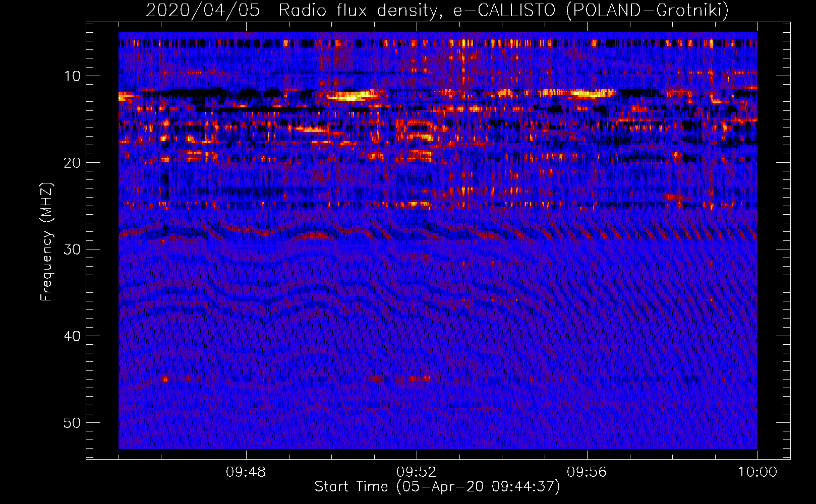
Task: Click the frequency tick label 10
Action: pos(73,76)
